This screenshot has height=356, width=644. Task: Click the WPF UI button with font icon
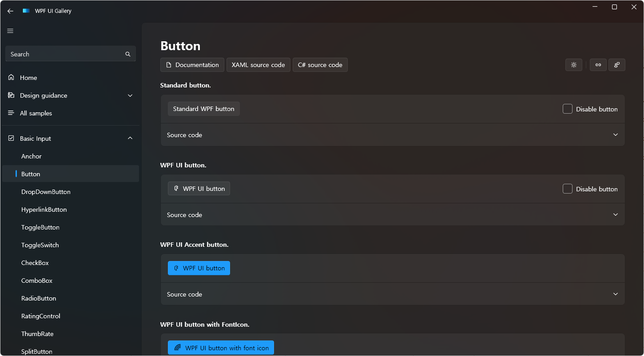click(221, 348)
